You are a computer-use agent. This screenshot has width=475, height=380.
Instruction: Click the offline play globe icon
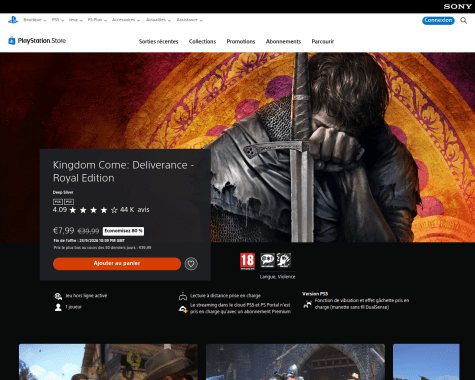(x=58, y=296)
